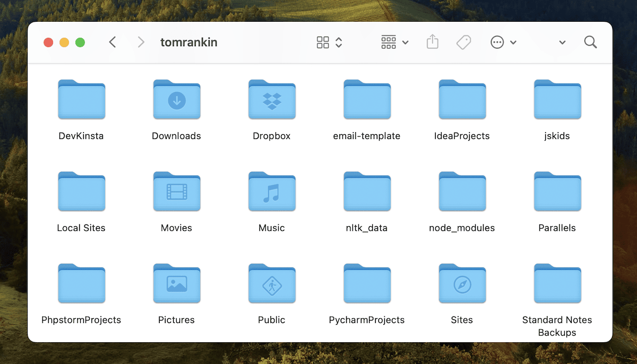This screenshot has height=364, width=637.
Task: Select the Public folder icon
Action: coord(272,283)
